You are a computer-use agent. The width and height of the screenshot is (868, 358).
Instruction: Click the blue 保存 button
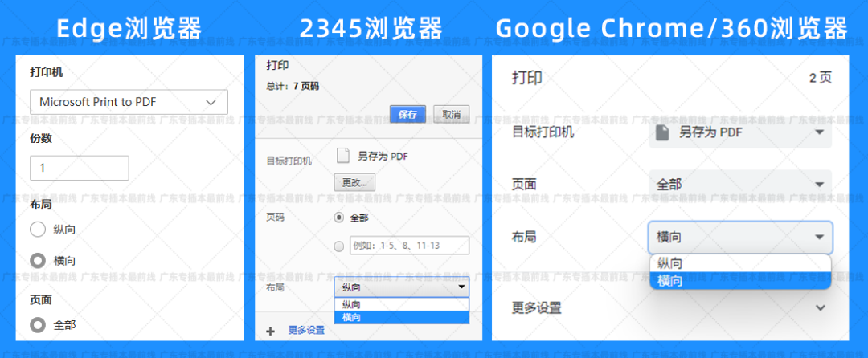tap(407, 114)
